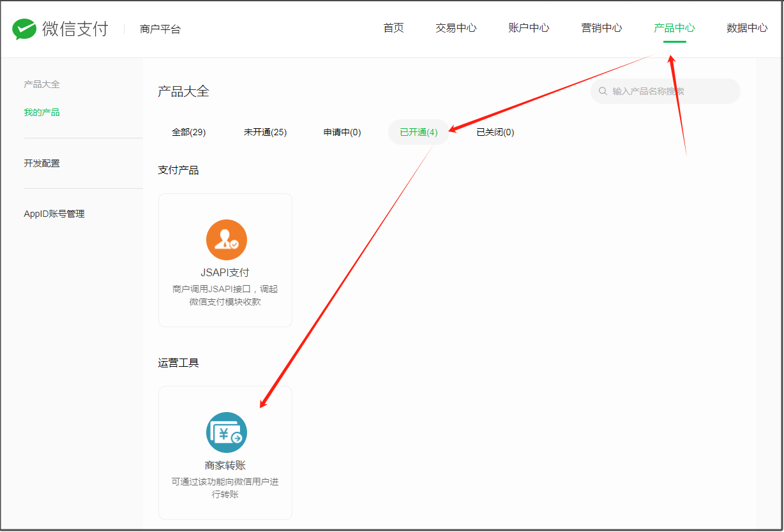Open 交易中心 from the top navigation
Screen dimensions: 784x532
(x=456, y=28)
